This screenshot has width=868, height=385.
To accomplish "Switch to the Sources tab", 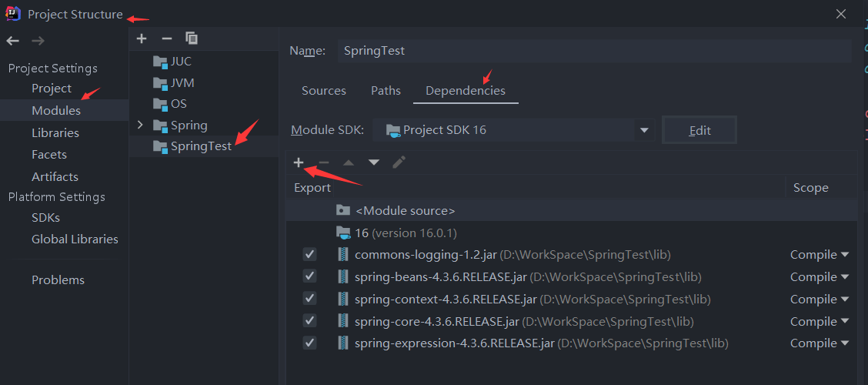I will pyautogui.click(x=324, y=91).
